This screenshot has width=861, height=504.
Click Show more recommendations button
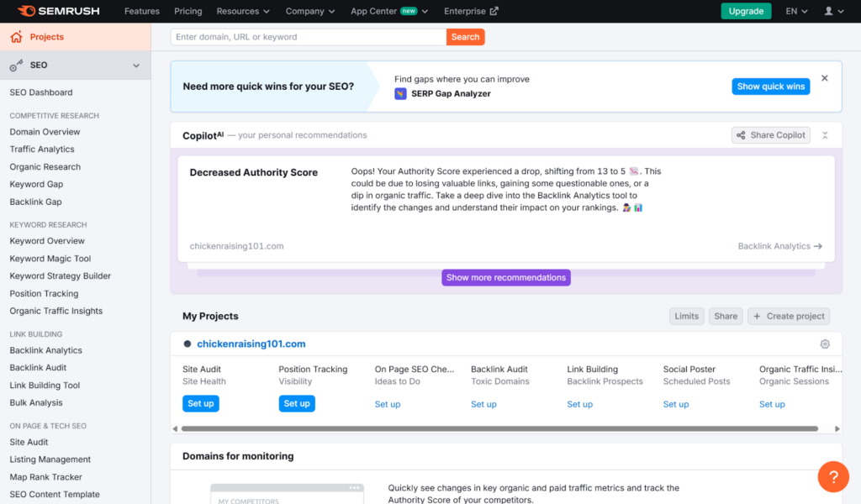coord(505,277)
